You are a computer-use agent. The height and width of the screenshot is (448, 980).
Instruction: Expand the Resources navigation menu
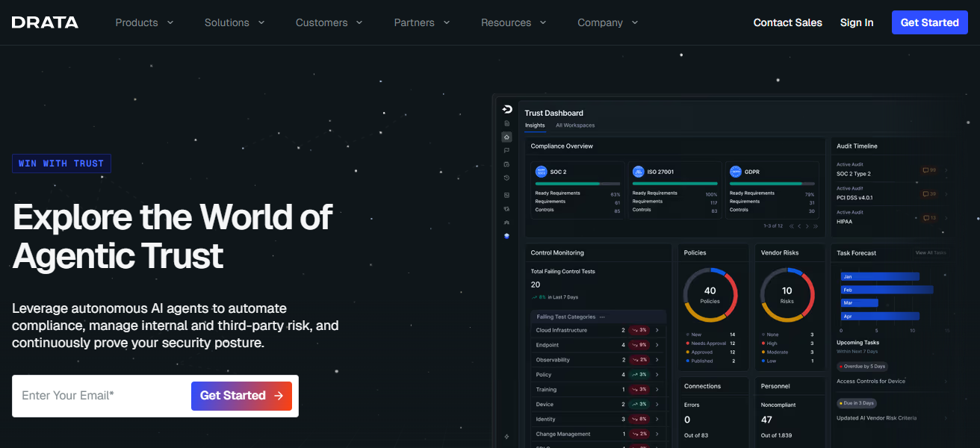pos(513,22)
